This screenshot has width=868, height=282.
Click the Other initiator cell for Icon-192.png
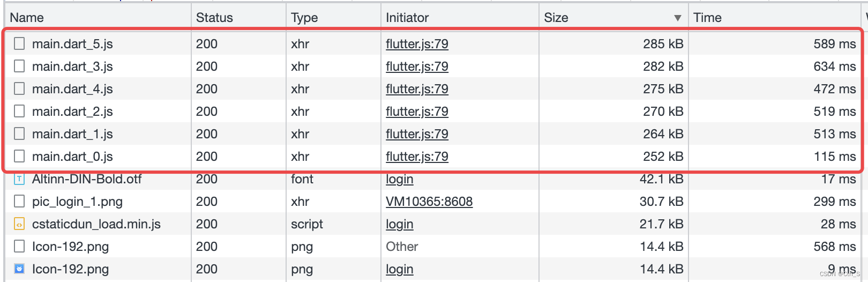(402, 247)
